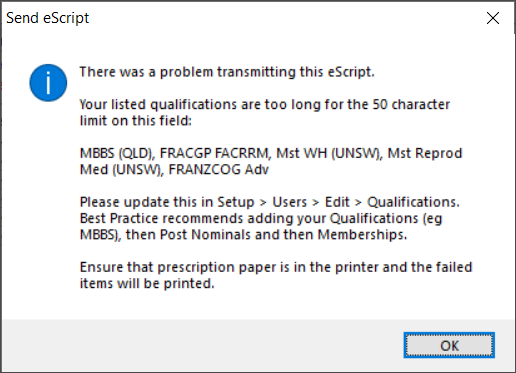Click the "Med (UNSW), FRANZCOG Adv" line

[x=174, y=170]
